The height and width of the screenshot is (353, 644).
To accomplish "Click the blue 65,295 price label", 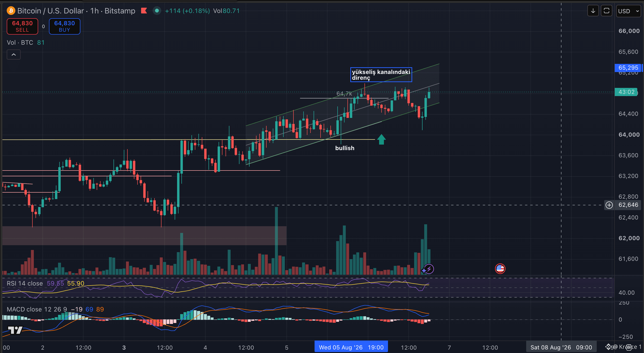I will click(628, 68).
